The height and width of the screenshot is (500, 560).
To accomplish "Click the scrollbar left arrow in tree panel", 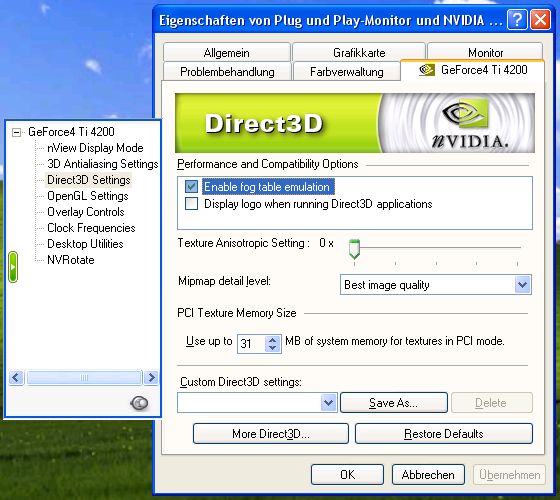I will [x=16, y=378].
